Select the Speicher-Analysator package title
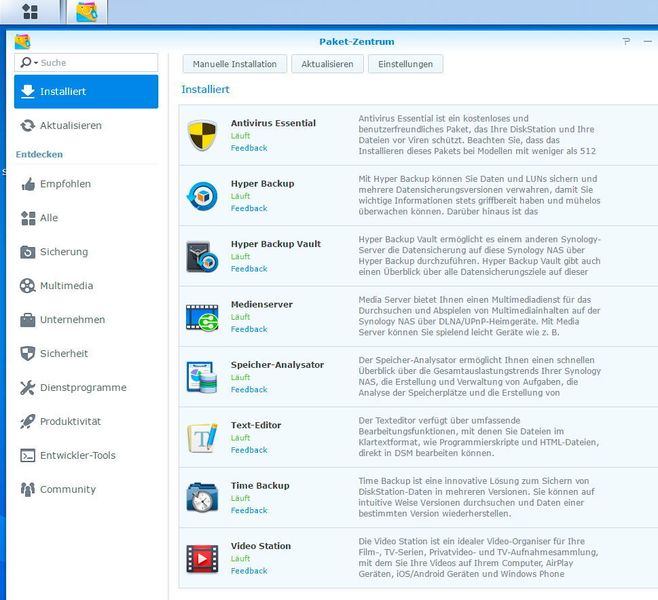 click(x=277, y=365)
